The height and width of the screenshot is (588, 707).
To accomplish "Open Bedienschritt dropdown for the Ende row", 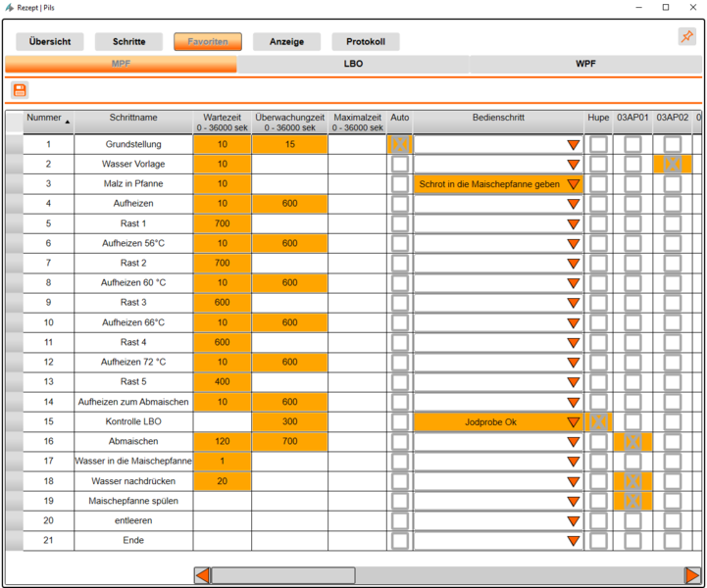I will click(x=574, y=541).
